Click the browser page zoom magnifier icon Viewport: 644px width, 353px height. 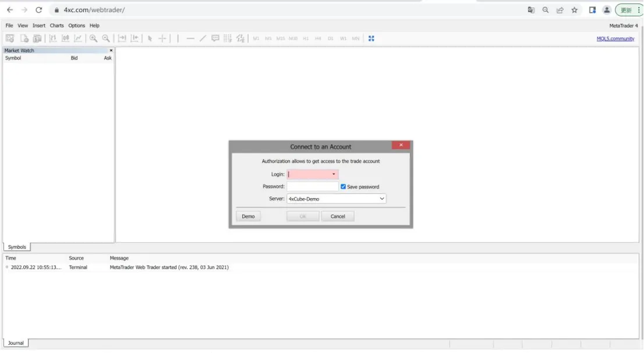546,10
